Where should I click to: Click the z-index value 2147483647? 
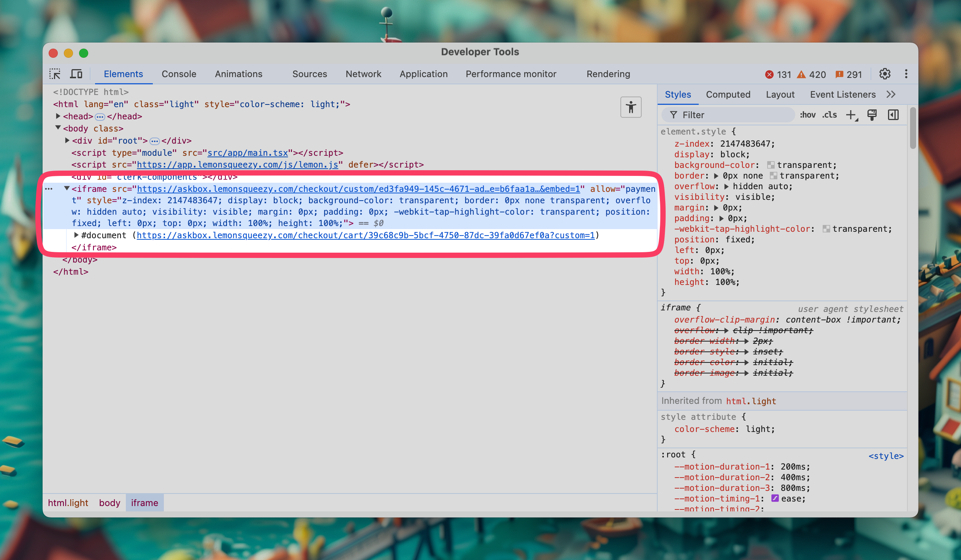coord(745,144)
